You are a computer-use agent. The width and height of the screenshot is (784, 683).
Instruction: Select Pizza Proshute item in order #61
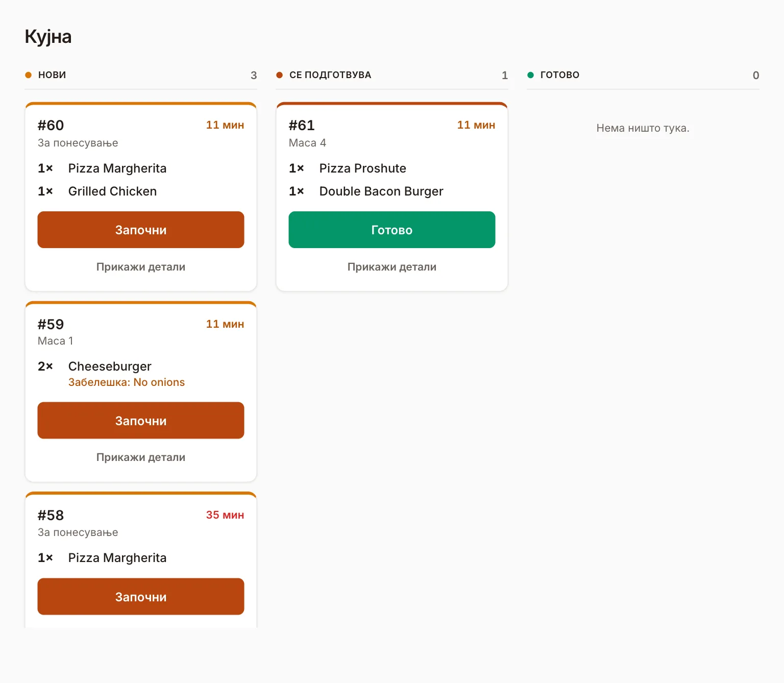coord(363,168)
